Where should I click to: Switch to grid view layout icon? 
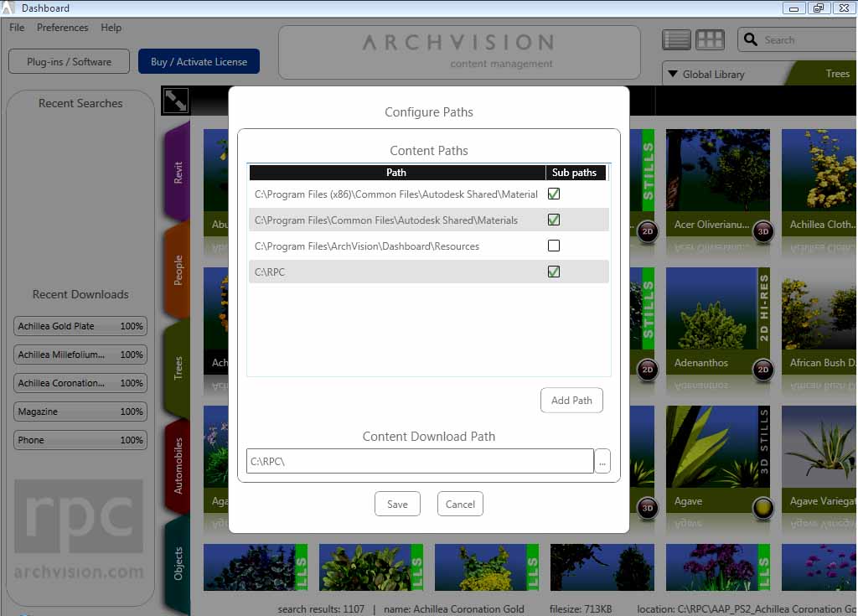[710, 39]
